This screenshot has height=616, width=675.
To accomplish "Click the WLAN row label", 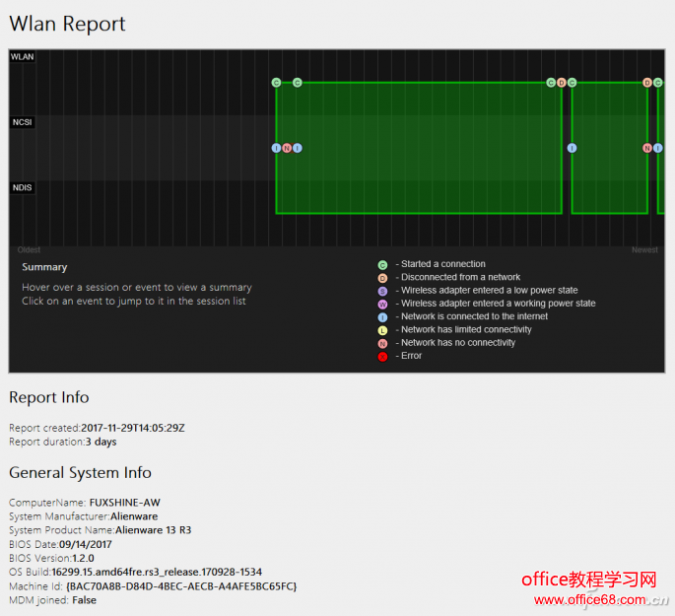I will (x=22, y=57).
